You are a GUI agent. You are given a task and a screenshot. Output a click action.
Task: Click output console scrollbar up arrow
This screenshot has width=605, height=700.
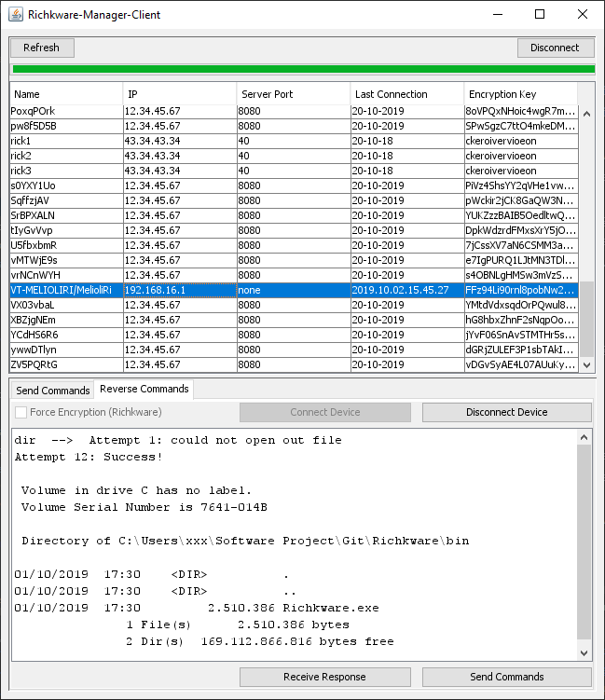point(584,437)
